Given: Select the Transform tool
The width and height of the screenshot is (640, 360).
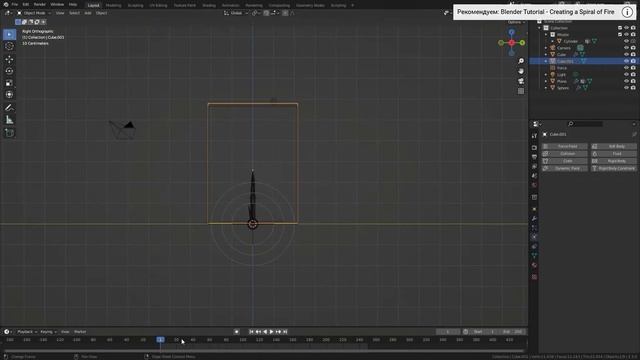Looking at the screenshot, I should click(9, 95).
